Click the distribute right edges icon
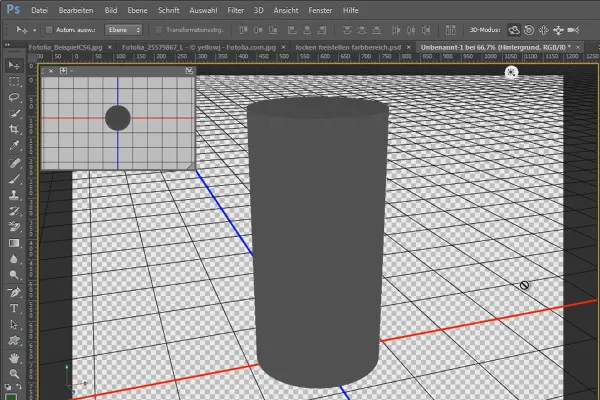The image size is (600, 400). coord(426,30)
